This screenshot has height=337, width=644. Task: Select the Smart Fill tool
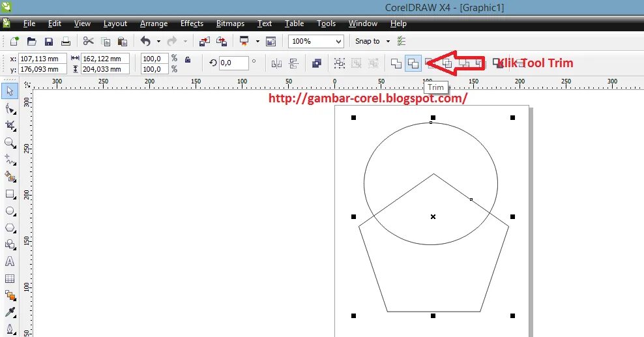pyautogui.click(x=10, y=177)
